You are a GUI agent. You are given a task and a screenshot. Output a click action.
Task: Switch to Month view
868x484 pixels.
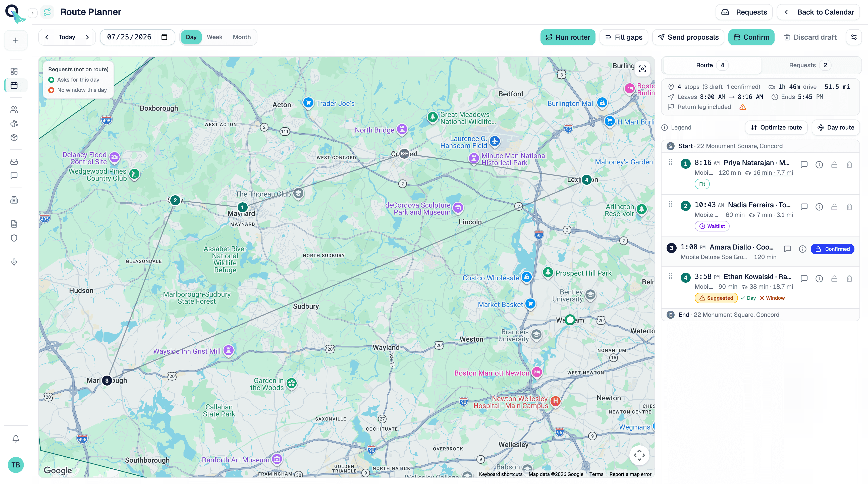(x=242, y=37)
